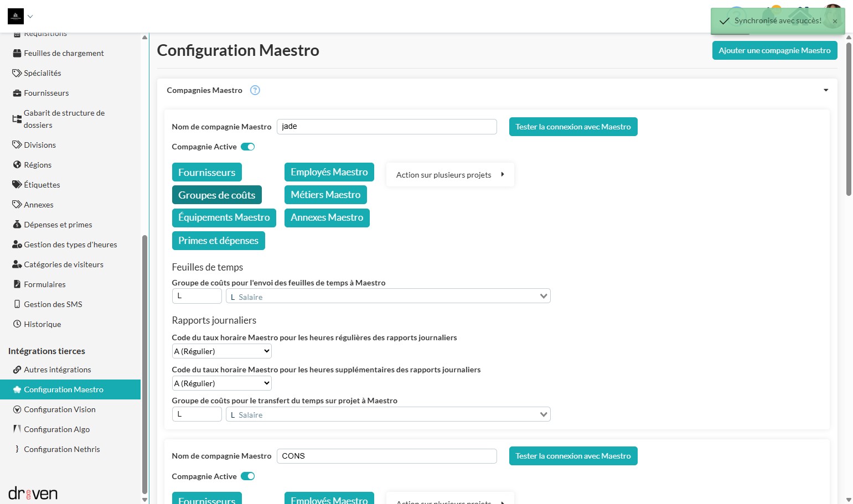Click the Étiquettes tags icon
853x504 pixels.
[x=17, y=185]
